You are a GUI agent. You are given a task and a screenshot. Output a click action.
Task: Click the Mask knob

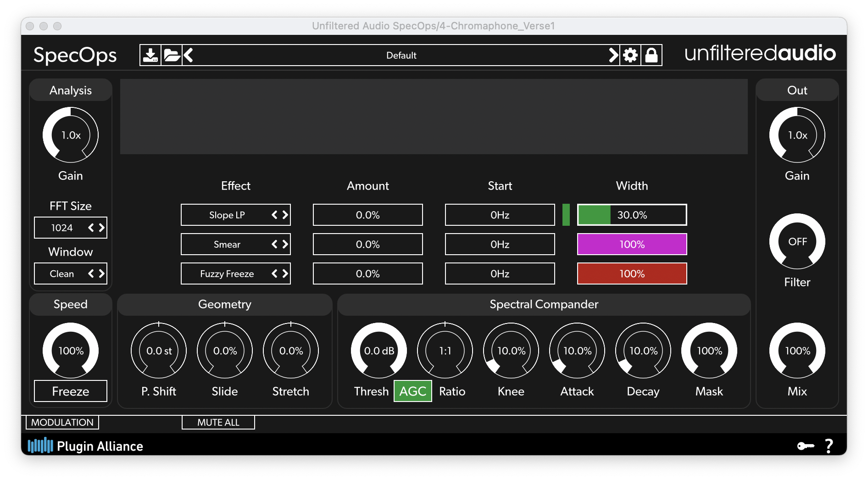709,351
